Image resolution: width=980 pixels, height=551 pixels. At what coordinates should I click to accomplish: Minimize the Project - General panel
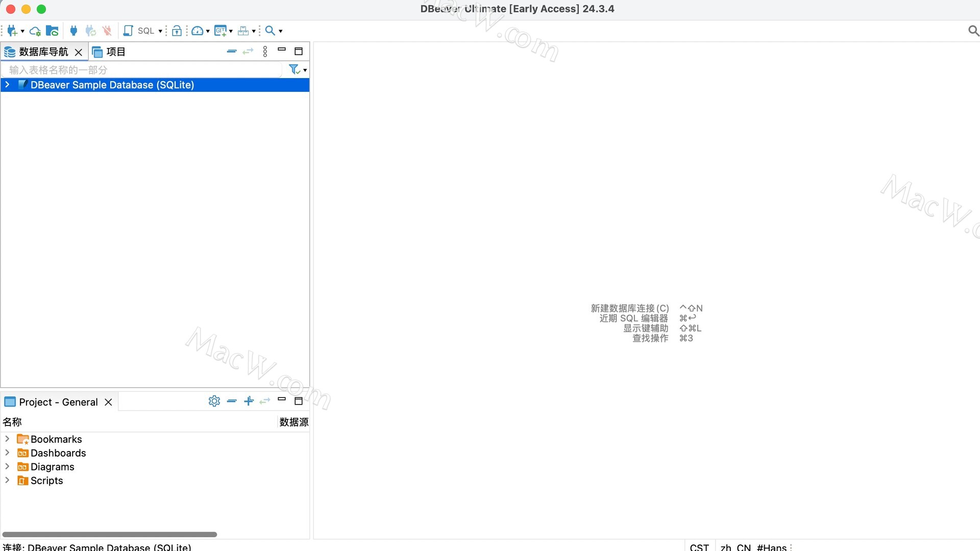pyautogui.click(x=282, y=399)
